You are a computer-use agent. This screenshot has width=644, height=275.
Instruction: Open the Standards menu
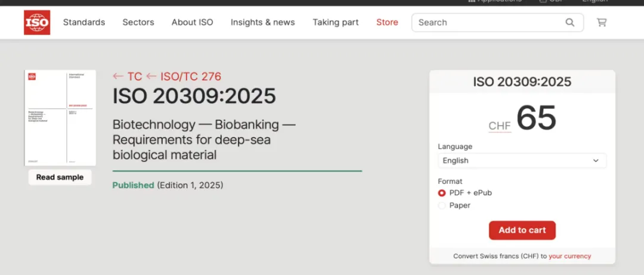point(84,23)
